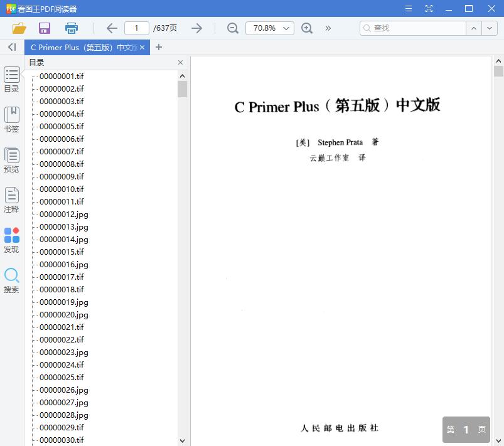Click the document scroll down arrow
Screen dimensions: 504x446
[x=498, y=440]
